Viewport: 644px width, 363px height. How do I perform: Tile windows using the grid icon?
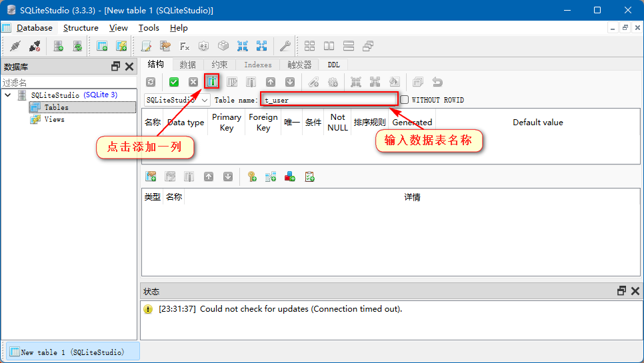point(310,46)
